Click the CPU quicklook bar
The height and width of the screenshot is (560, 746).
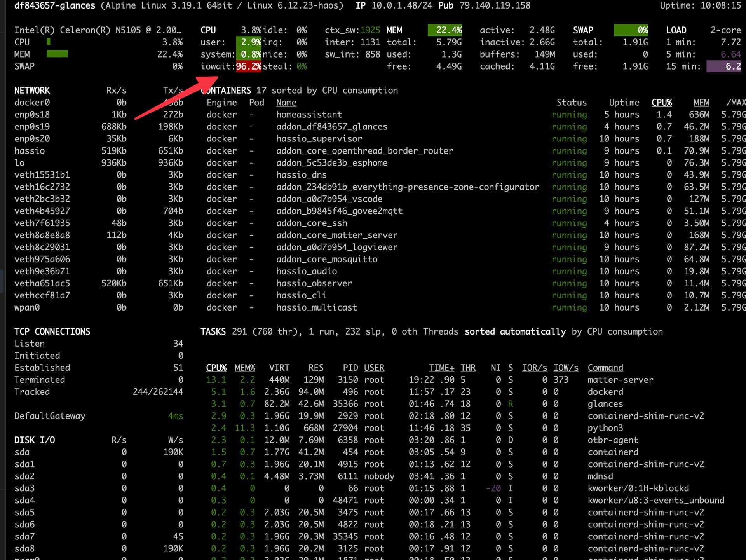pos(49,42)
